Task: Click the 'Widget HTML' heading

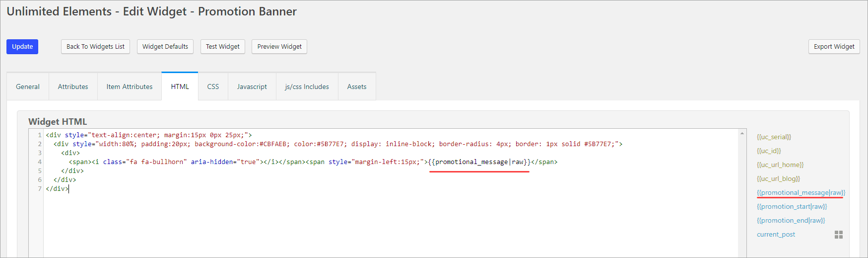Action: tap(58, 122)
